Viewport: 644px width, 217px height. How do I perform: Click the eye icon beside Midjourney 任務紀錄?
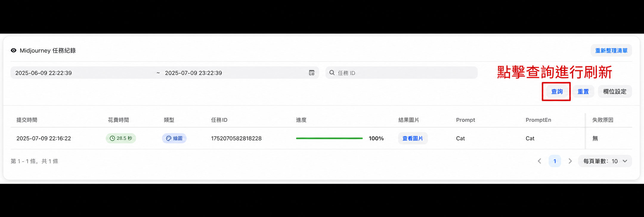tap(13, 50)
